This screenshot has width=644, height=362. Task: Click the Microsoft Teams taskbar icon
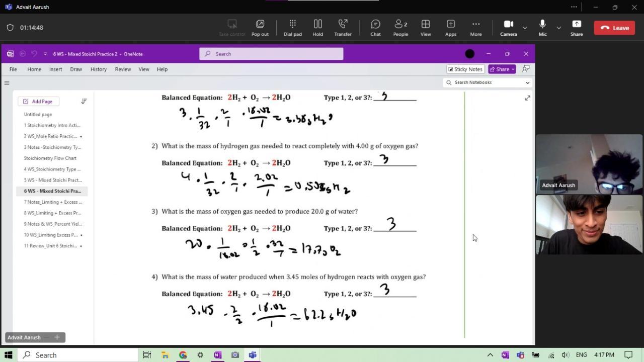tap(253, 355)
